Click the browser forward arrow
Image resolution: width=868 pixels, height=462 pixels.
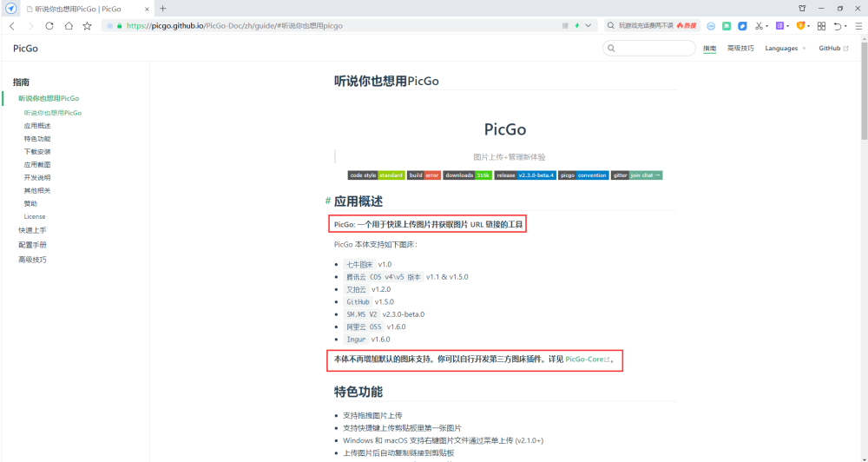(30, 25)
